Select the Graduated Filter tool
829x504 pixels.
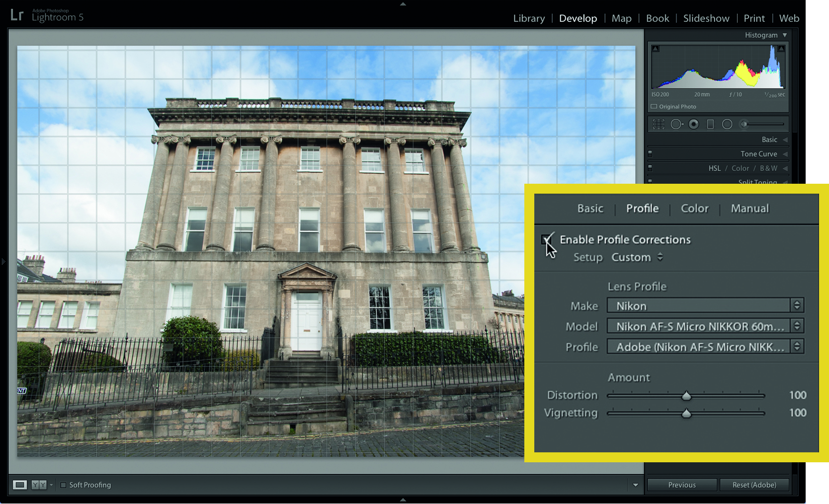tap(710, 124)
